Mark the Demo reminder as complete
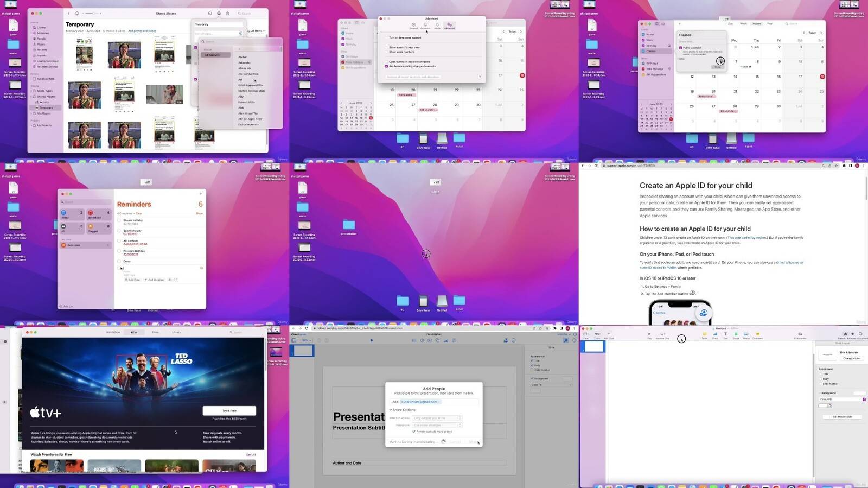The image size is (868, 488). pos(119,261)
